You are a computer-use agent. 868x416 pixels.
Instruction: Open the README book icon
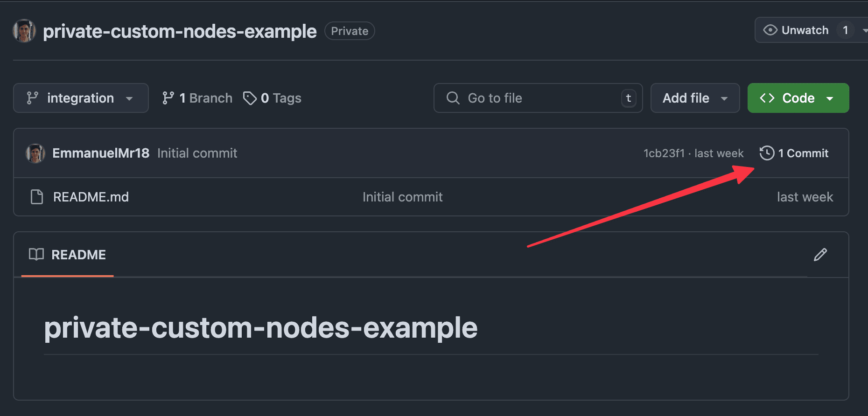point(37,255)
